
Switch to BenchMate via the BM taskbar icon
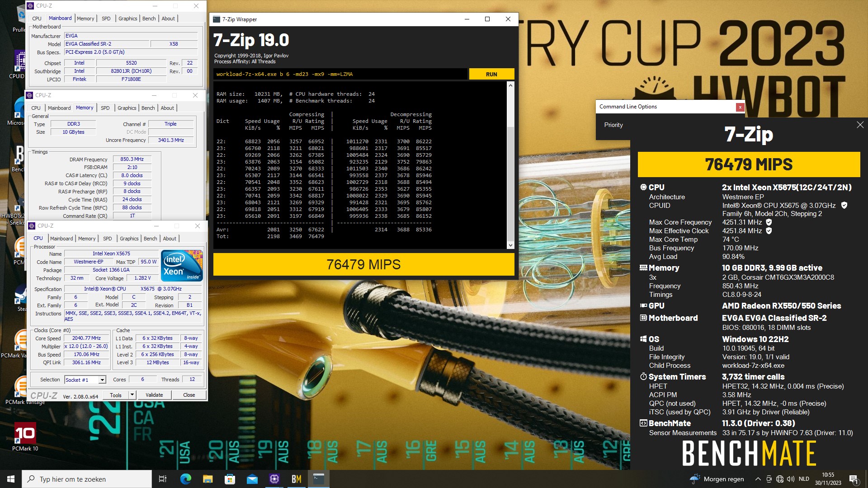[297, 479]
